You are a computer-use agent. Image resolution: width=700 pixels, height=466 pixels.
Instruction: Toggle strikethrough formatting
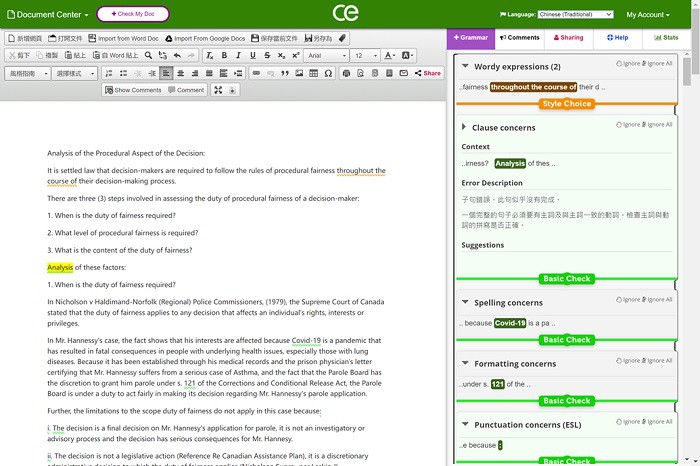point(267,55)
